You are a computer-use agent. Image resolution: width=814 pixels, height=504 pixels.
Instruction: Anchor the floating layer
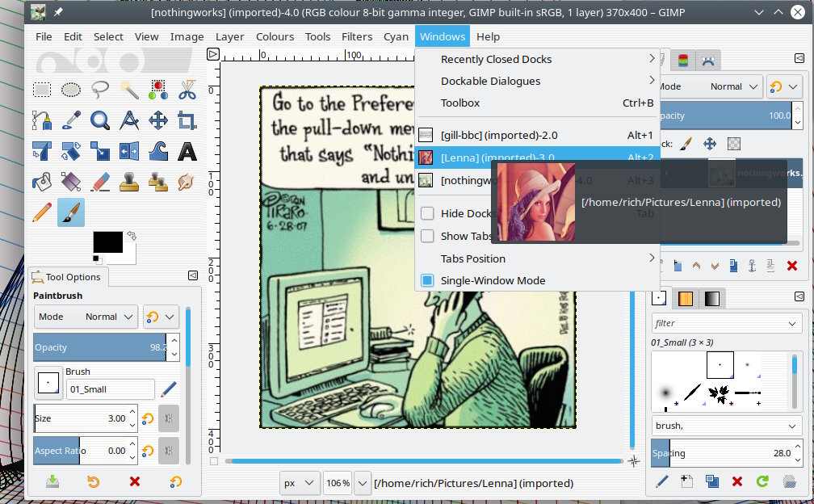tap(752, 266)
